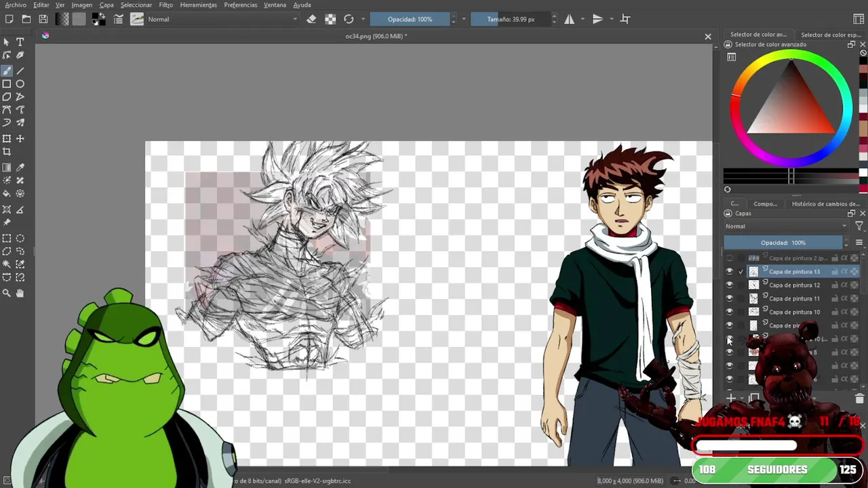Open the layer filter funnel menu

[859, 226]
